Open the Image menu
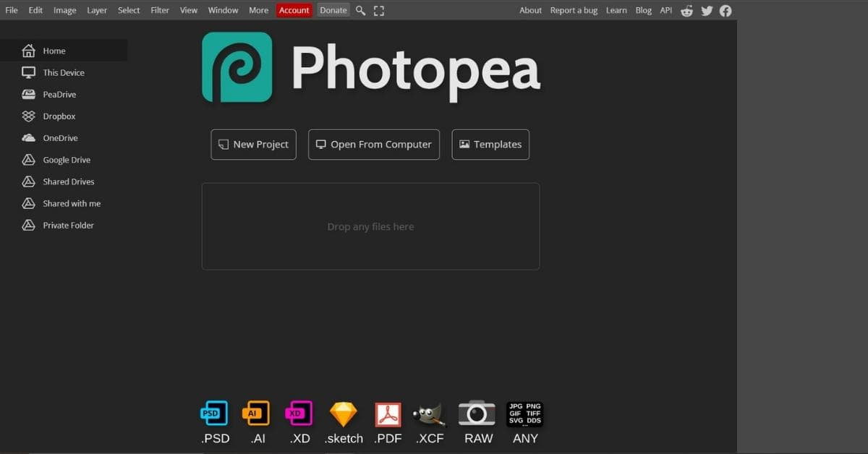868x454 pixels. point(65,10)
